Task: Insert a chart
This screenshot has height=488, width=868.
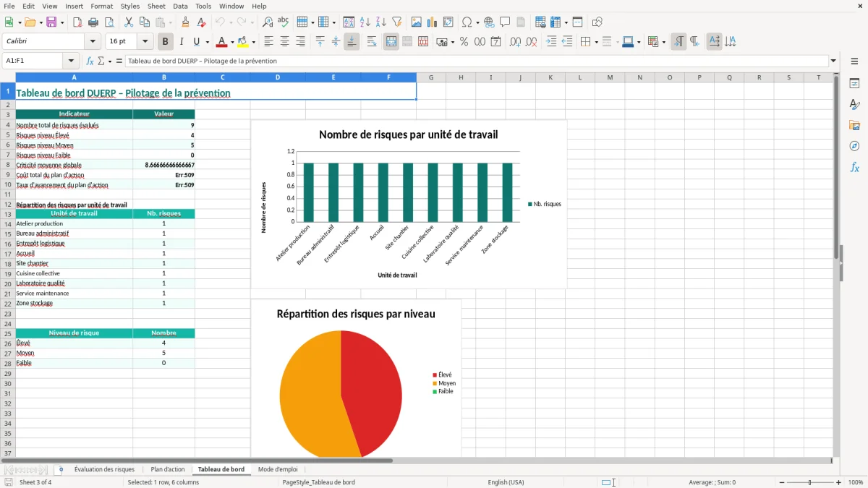Action: (433, 22)
